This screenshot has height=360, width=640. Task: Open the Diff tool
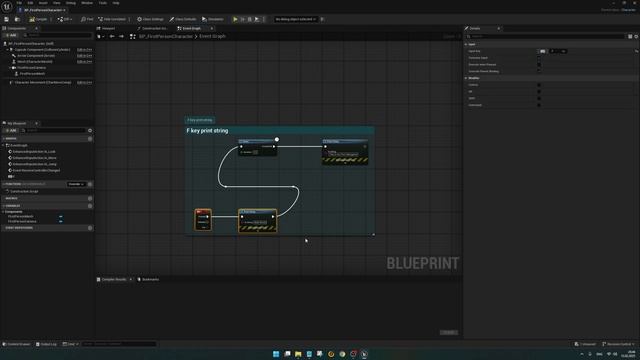(64, 19)
